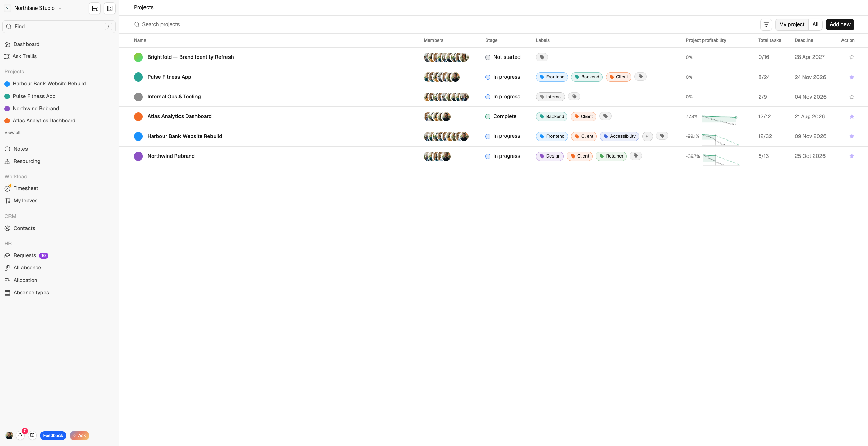Unstar the Northwind Rebrand project
The height and width of the screenshot is (446, 868).
click(x=852, y=156)
